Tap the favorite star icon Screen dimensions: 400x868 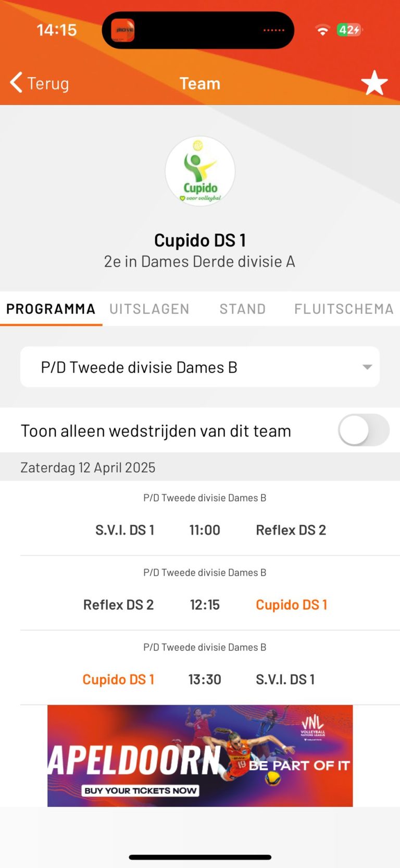[x=374, y=83]
